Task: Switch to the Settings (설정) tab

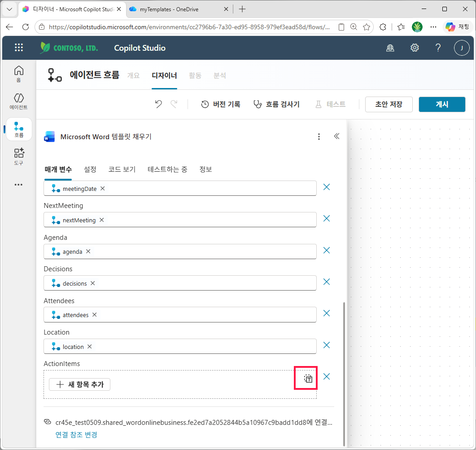Action: 90,169
